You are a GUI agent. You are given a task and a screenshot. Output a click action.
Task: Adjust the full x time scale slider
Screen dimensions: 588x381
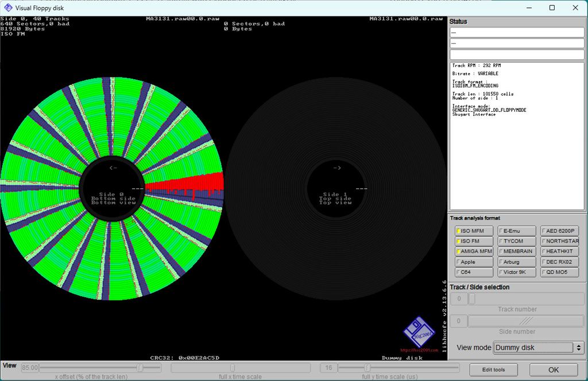click(241, 368)
